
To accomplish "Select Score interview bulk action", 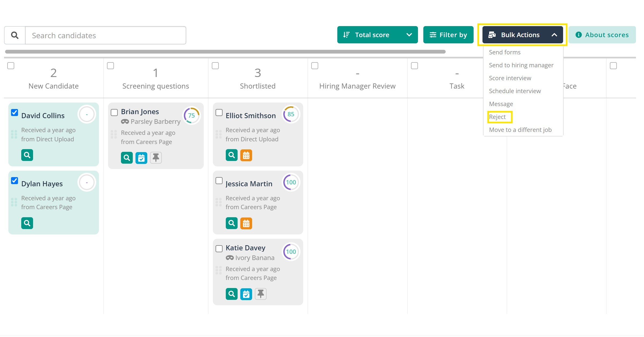I will 510,78.
